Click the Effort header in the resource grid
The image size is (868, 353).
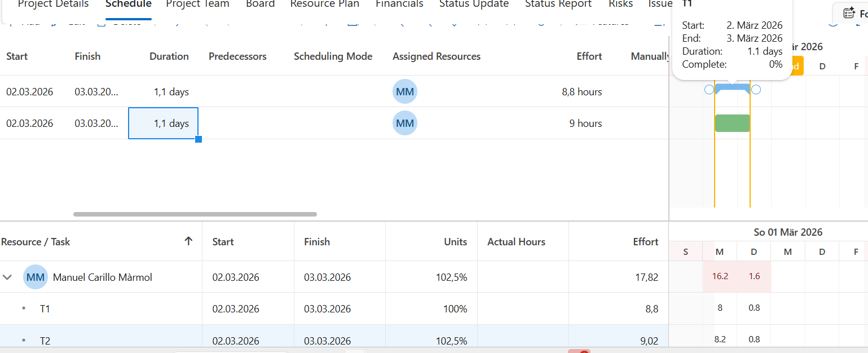click(x=646, y=241)
